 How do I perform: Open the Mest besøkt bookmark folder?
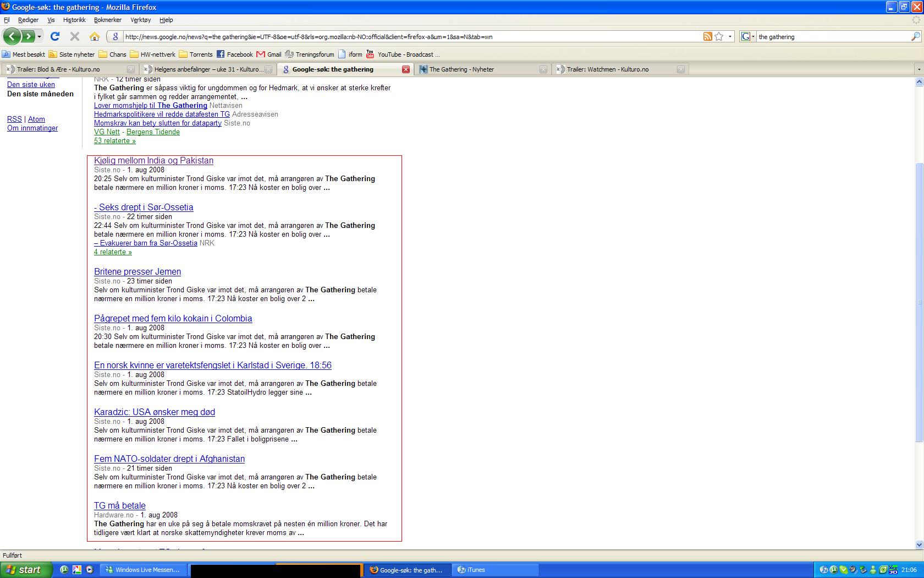[24, 54]
